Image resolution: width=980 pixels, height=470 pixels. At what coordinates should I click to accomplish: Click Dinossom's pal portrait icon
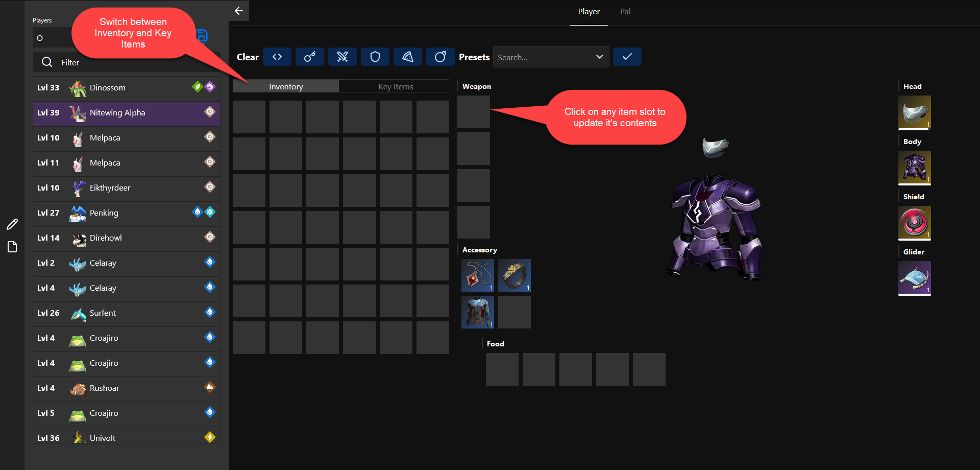[78, 88]
